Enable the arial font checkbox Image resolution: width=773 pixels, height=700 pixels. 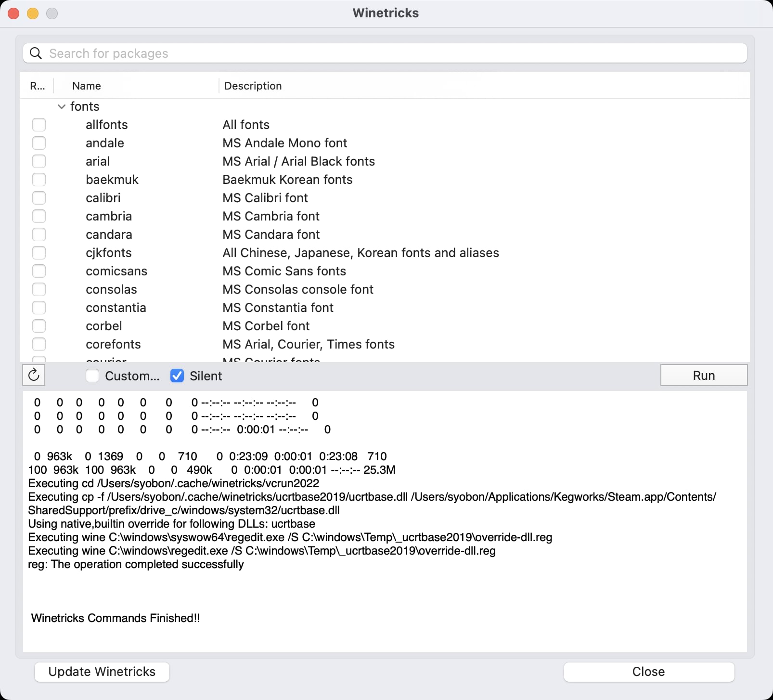pos(39,161)
